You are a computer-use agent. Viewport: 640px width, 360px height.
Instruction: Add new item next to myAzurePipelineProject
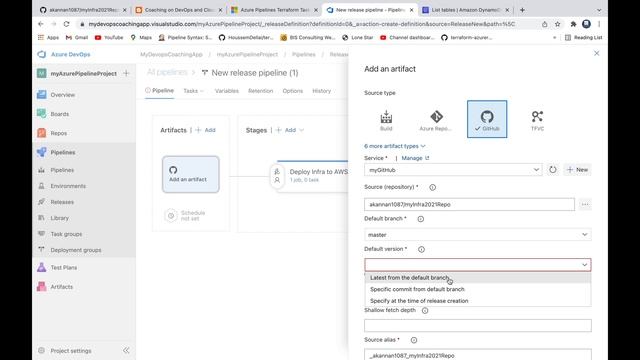pyautogui.click(x=126, y=73)
